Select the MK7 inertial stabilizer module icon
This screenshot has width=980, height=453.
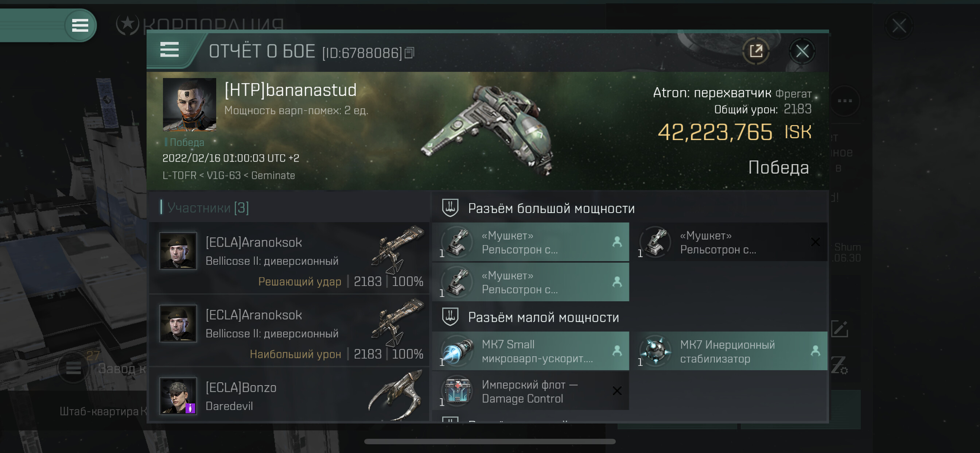tap(656, 351)
